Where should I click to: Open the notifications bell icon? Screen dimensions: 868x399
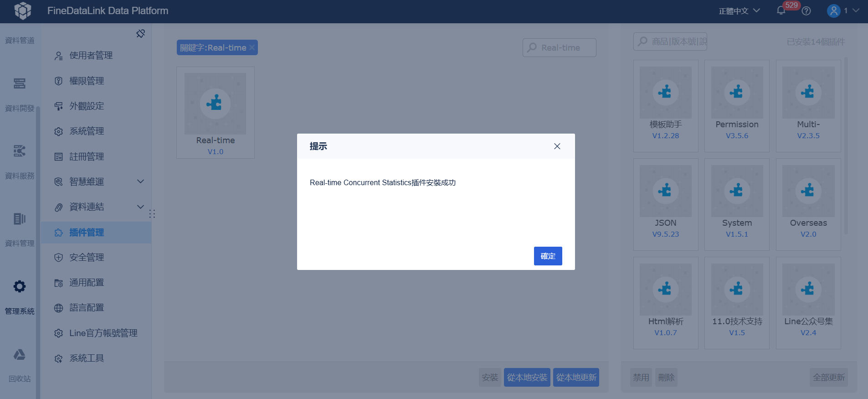pyautogui.click(x=781, y=10)
